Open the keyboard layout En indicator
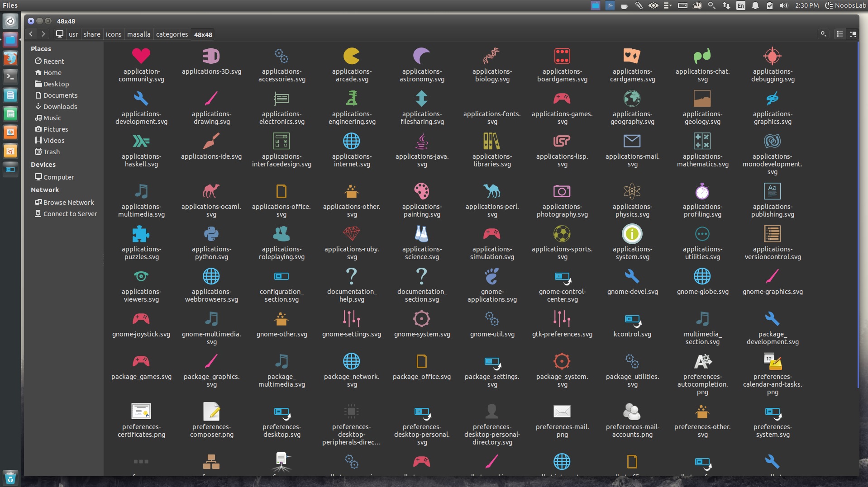The image size is (868, 487). point(741,5)
